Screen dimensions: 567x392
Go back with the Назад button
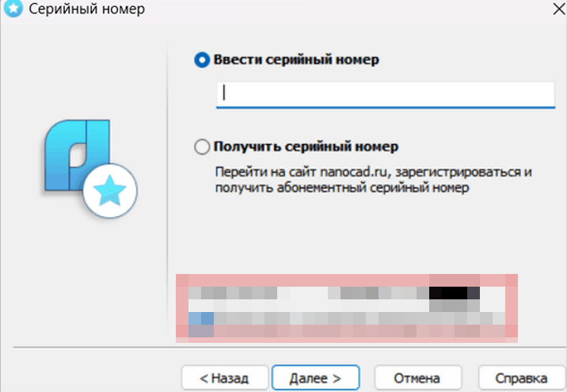tap(225, 378)
